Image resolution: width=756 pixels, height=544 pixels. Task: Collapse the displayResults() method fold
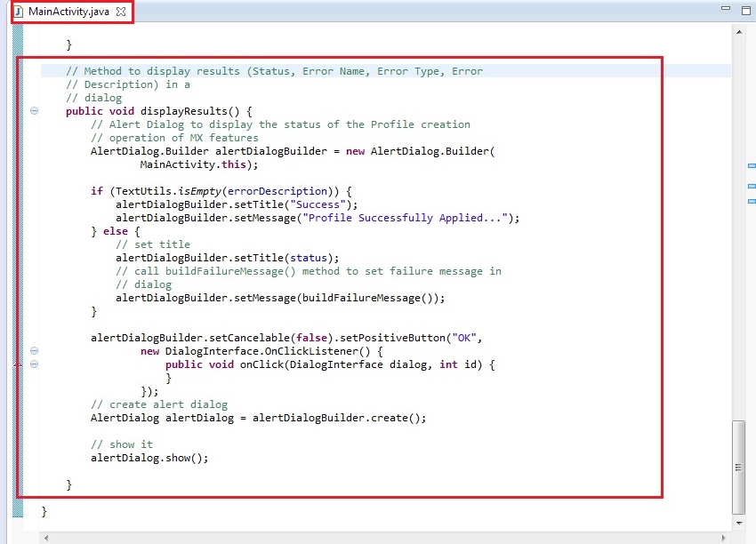click(x=34, y=111)
